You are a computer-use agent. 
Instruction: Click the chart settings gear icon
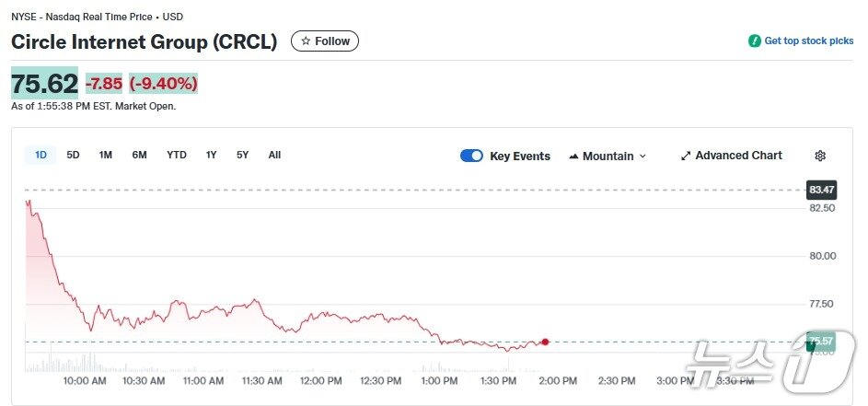click(820, 156)
